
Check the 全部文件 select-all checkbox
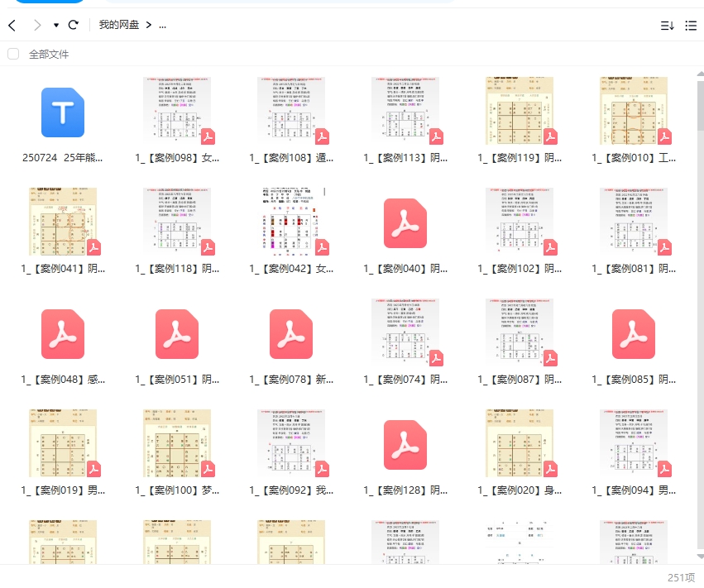pyautogui.click(x=13, y=54)
